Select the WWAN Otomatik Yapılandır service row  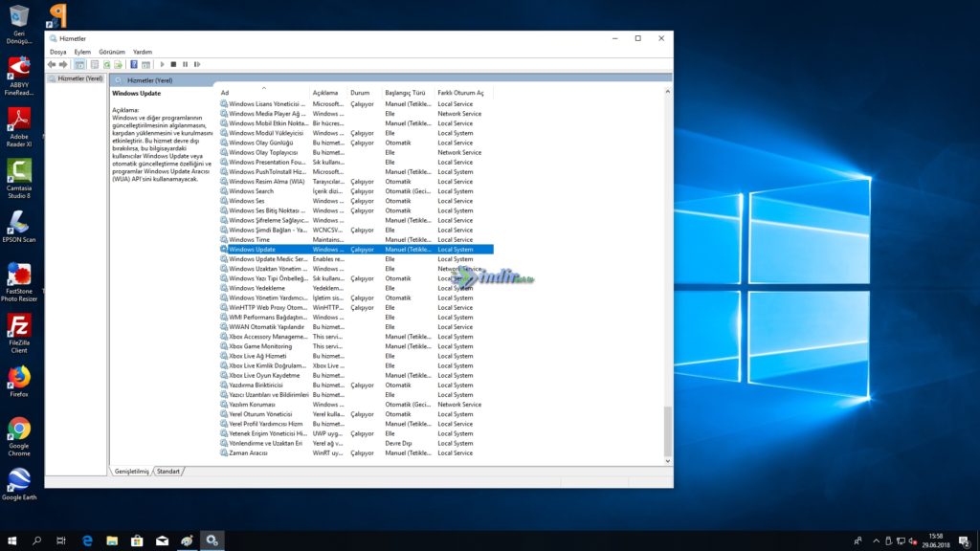356,327
